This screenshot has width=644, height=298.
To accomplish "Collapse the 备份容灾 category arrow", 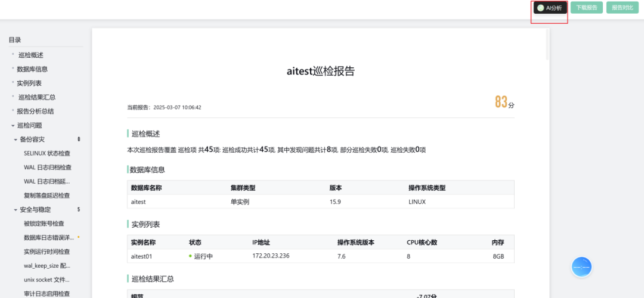I will pos(16,139).
